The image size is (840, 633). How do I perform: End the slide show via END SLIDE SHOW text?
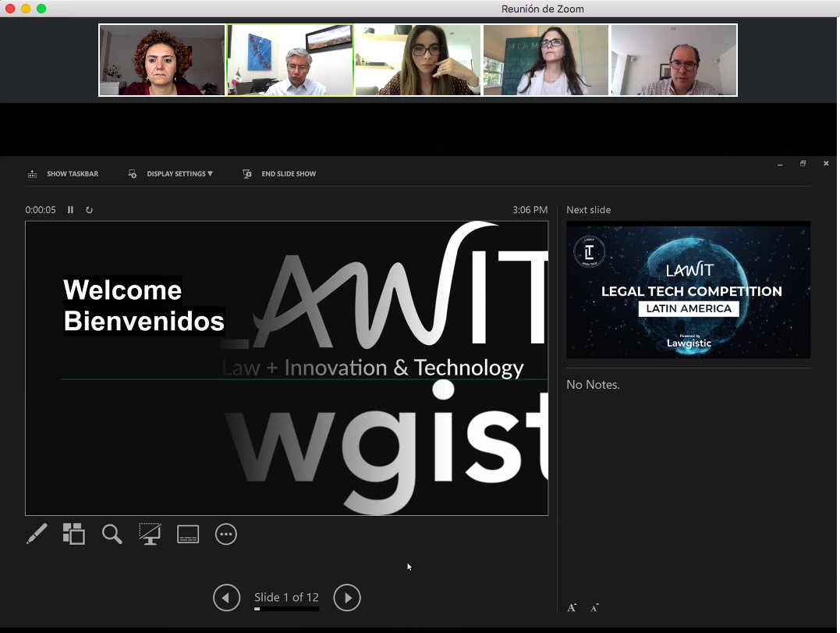click(x=289, y=173)
